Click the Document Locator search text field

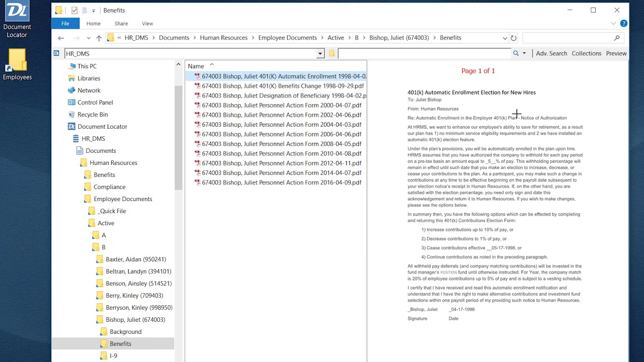[x=425, y=53]
